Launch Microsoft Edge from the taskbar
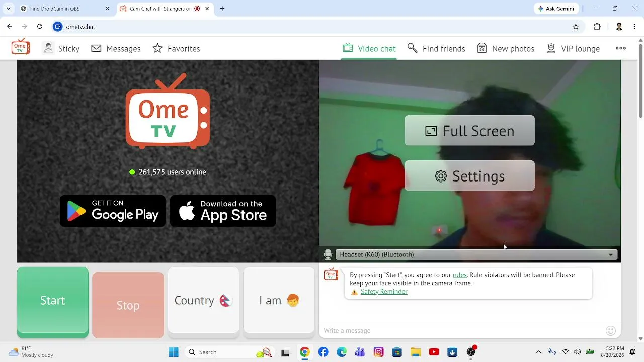Viewport: 644px width, 362px height. point(342,352)
